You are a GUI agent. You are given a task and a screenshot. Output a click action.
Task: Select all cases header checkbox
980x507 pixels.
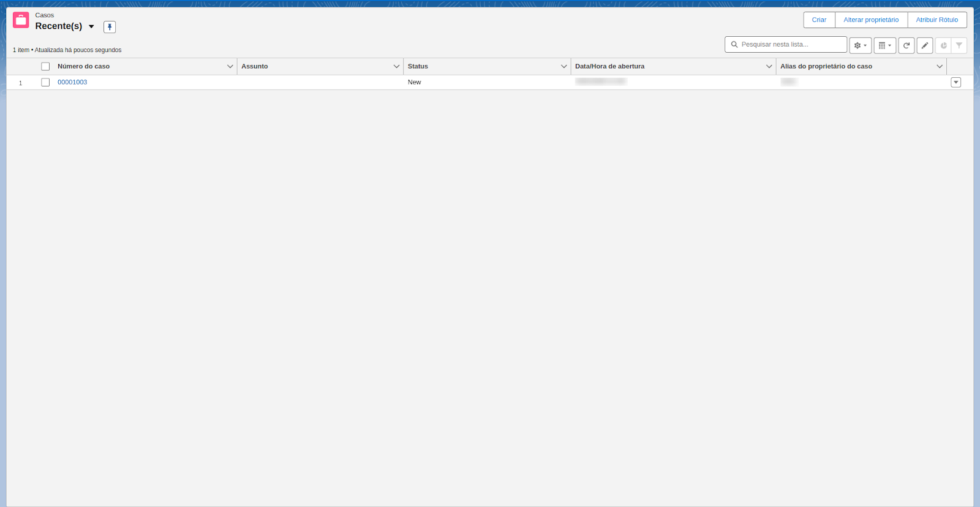(45, 66)
